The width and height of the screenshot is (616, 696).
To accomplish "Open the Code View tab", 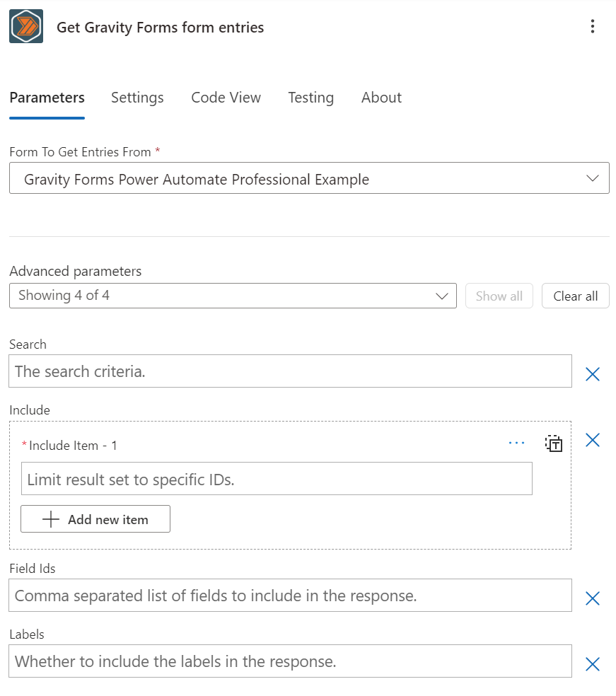I will click(226, 98).
